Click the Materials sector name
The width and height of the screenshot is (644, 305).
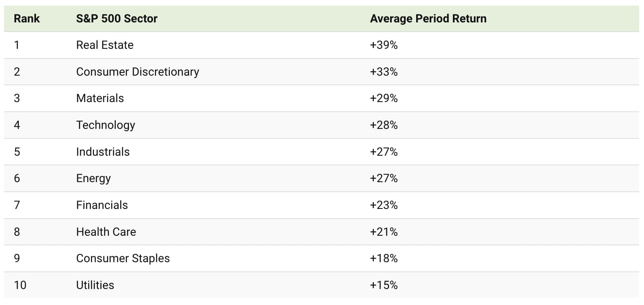[x=100, y=98]
